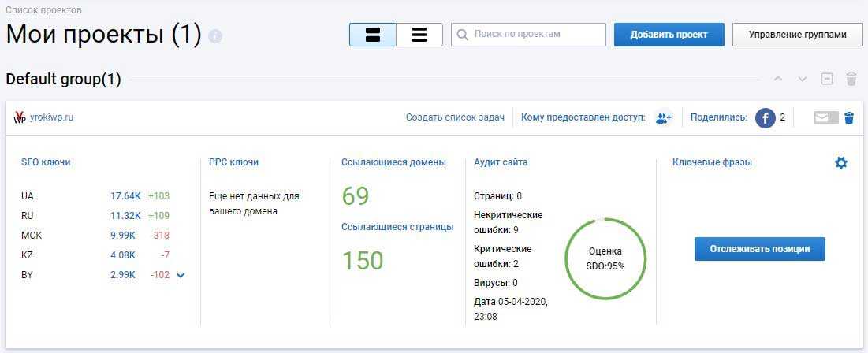Viewport: 868px width, 353px height.
Task: Move Default group up with arrow
Action: coord(778,79)
